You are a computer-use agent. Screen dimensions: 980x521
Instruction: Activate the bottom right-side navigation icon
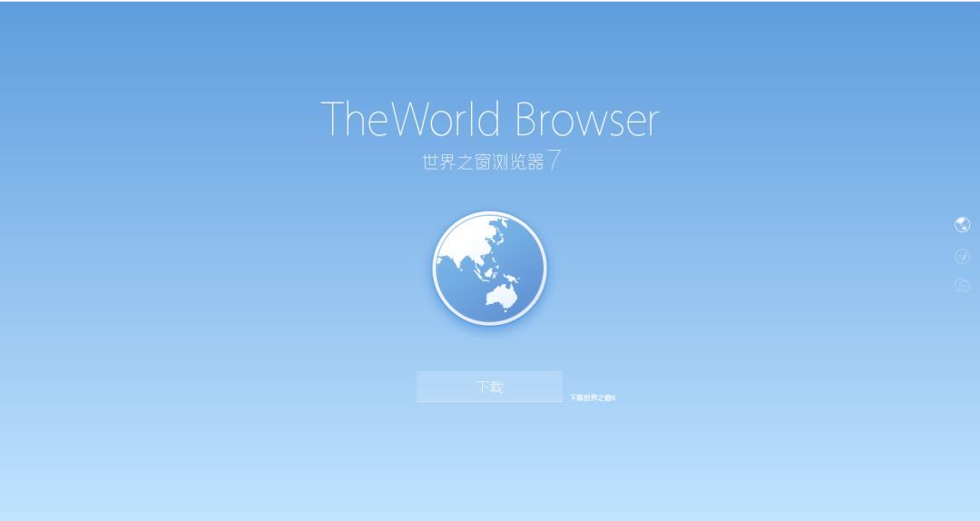(962, 286)
